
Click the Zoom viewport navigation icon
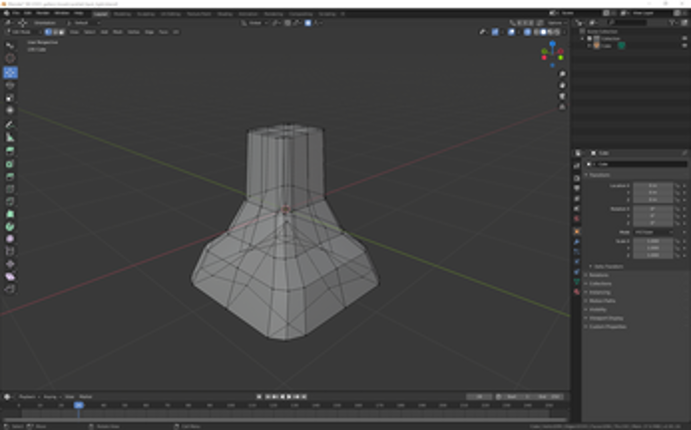[x=562, y=74]
